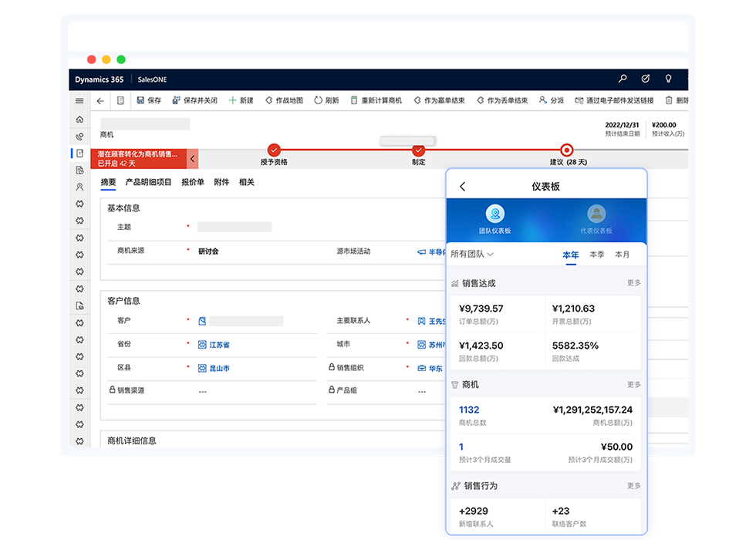This screenshot has height=540, width=756.
Task: Switch to the 产品明细项目 tab
Action: (x=149, y=182)
